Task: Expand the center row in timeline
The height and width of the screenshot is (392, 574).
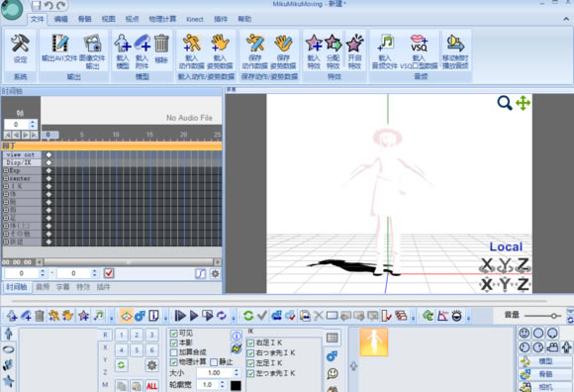Action: pyautogui.click(x=6, y=178)
